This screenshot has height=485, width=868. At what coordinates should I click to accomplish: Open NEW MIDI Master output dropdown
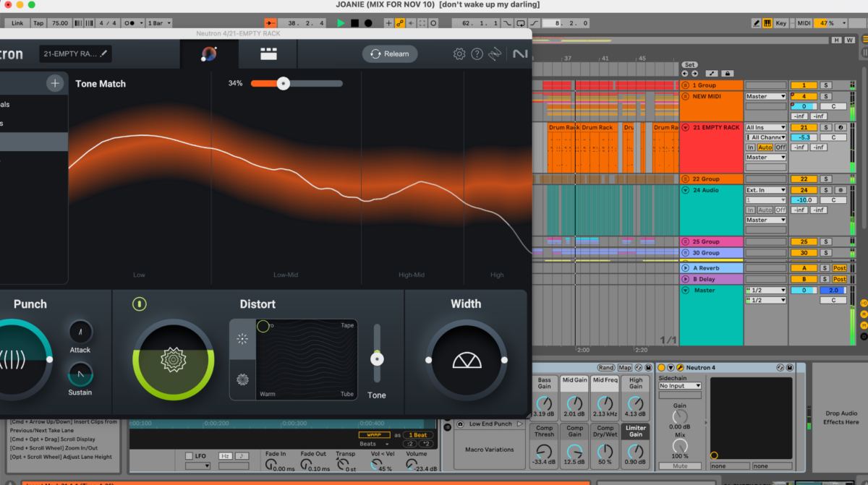[766, 96]
